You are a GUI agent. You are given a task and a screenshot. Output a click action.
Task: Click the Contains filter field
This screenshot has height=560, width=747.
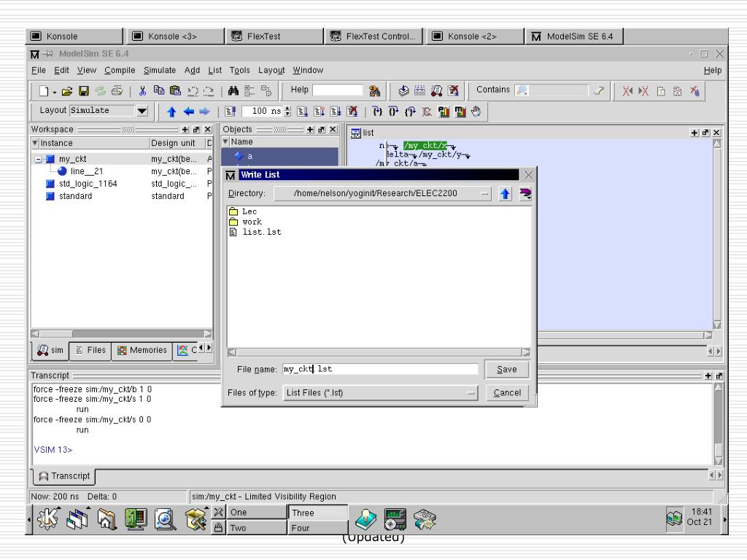[551, 90]
